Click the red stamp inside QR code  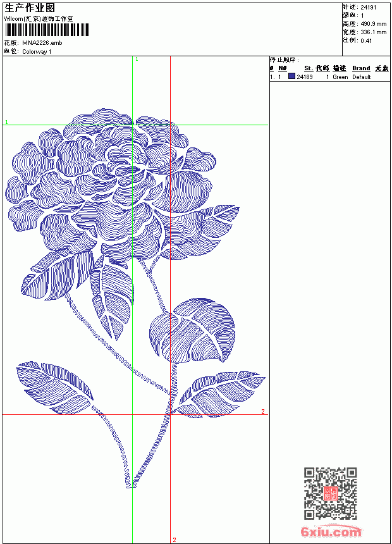click(331, 493)
